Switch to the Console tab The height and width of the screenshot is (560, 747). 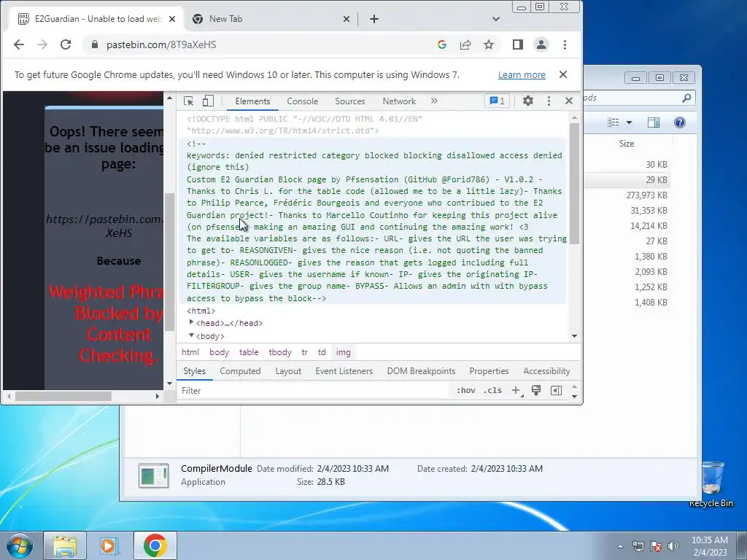[303, 101]
